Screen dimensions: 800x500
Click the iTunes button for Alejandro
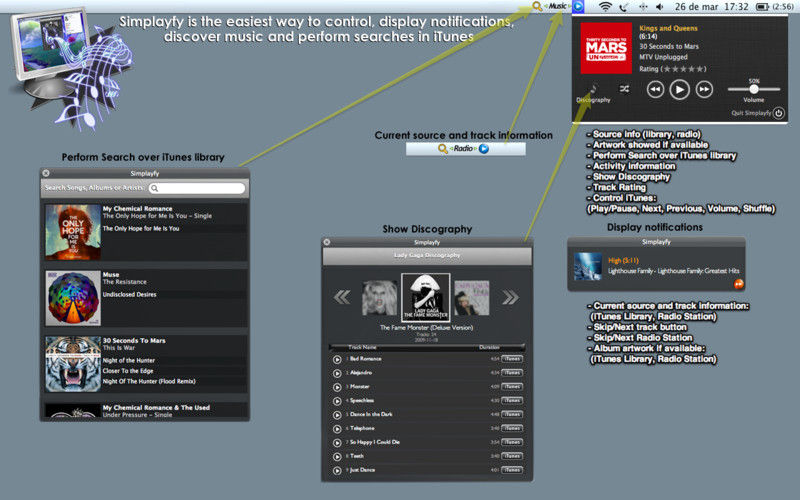click(512, 372)
